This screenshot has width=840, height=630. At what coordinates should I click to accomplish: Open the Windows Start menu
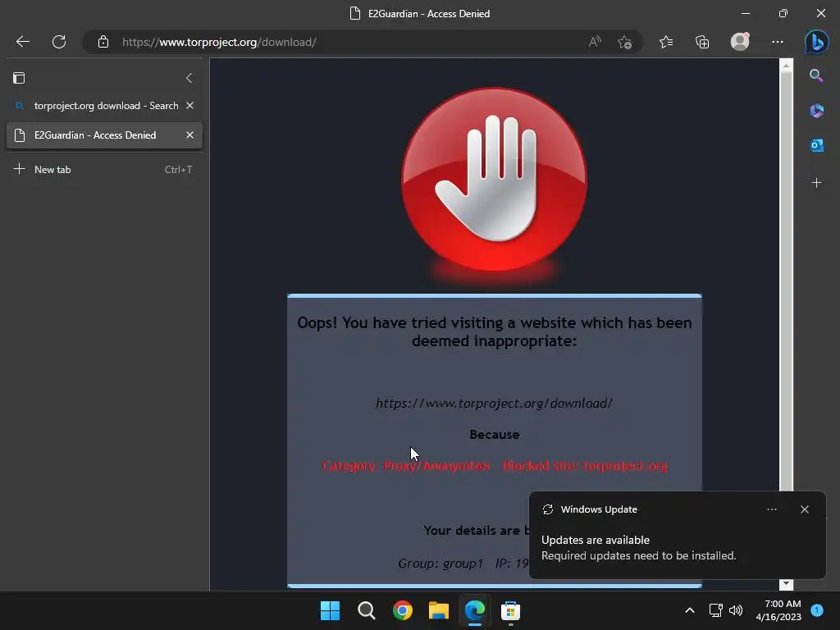pos(330,610)
